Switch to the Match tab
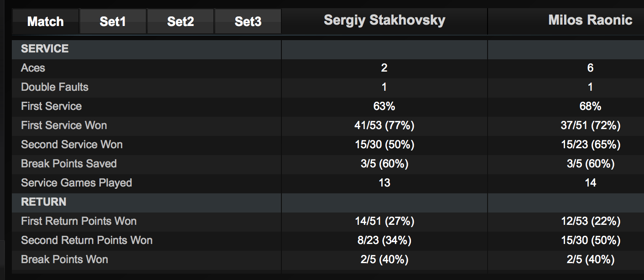 [45, 21]
